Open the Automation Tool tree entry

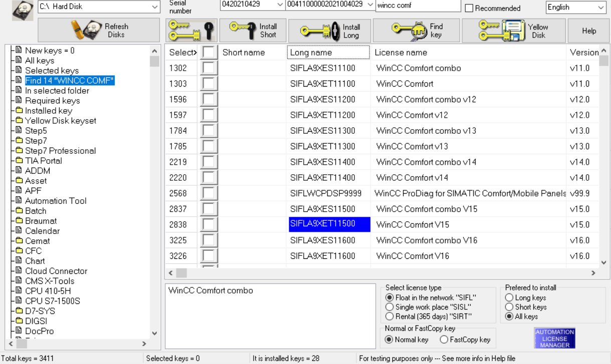coord(56,201)
